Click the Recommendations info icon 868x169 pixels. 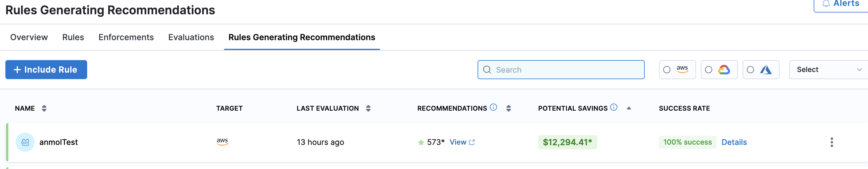click(493, 107)
